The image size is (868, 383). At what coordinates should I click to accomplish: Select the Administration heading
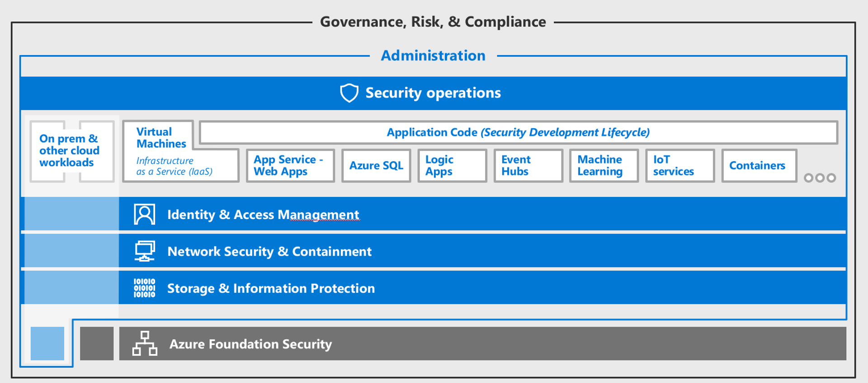(x=433, y=56)
